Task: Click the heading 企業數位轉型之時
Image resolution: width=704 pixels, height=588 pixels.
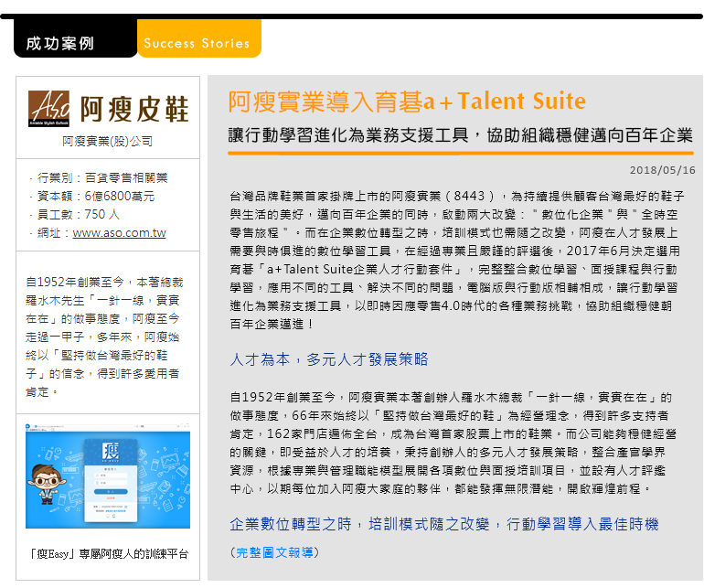Action: click(443, 524)
